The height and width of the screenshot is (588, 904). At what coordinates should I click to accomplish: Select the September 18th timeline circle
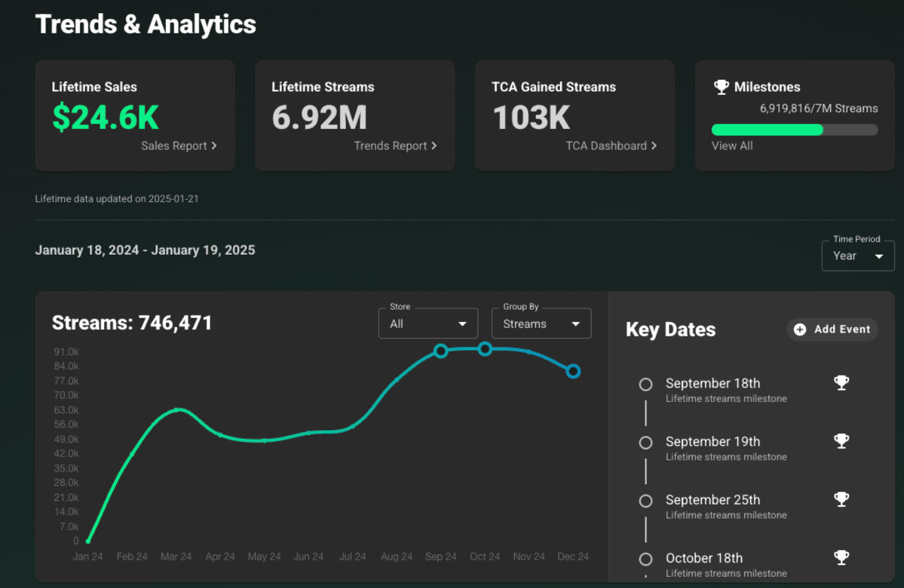(646, 384)
